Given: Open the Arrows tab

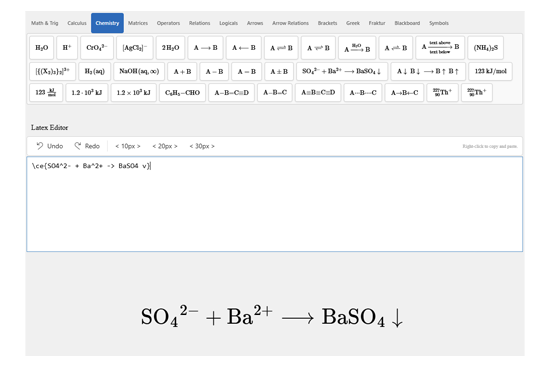Looking at the screenshot, I should click(x=255, y=23).
